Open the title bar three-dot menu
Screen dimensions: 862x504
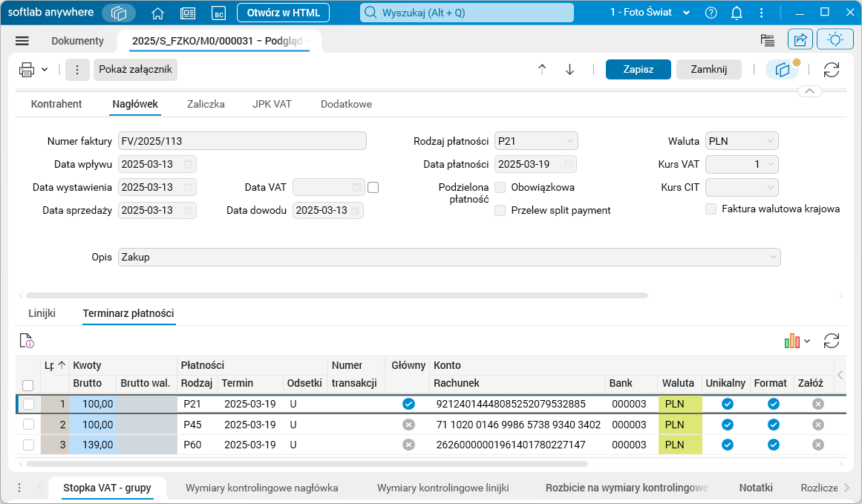click(x=762, y=13)
